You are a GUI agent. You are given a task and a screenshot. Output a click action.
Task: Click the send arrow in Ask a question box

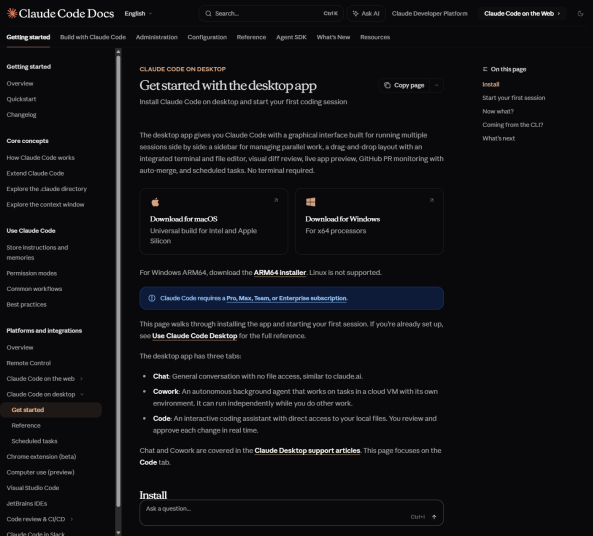pos(434,517)
